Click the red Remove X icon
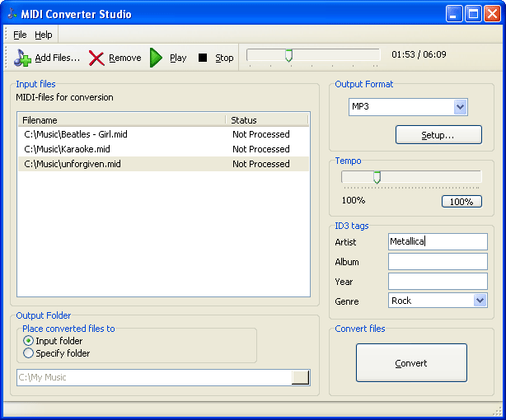 point(96,58)
